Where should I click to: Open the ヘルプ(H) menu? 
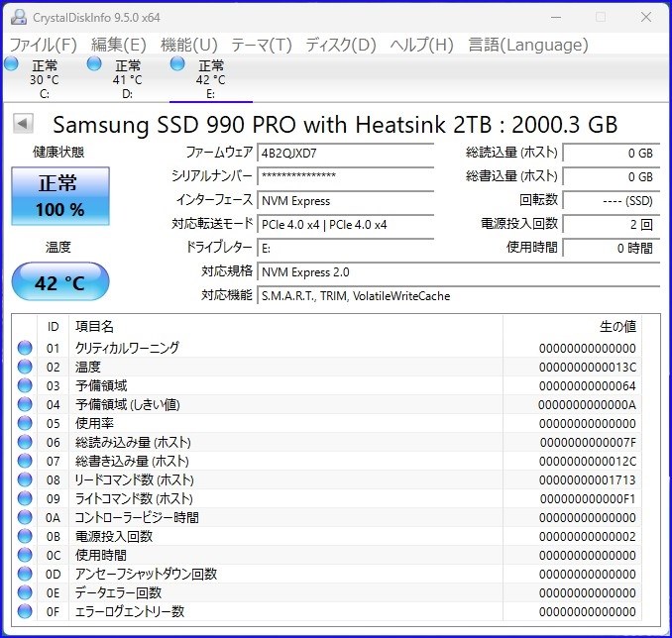[421, 45]
